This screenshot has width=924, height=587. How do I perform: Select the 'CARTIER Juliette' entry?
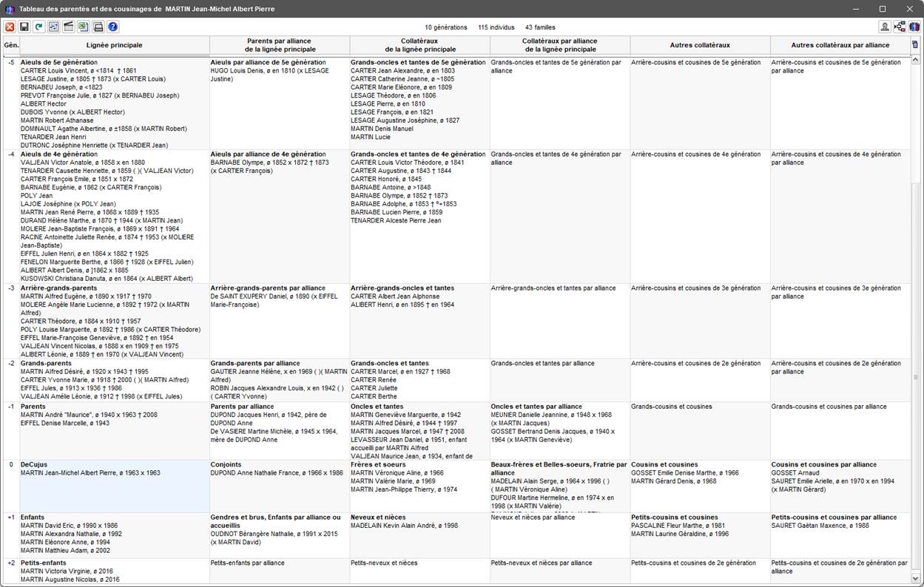pyautogui.click(x=374, y=388)
